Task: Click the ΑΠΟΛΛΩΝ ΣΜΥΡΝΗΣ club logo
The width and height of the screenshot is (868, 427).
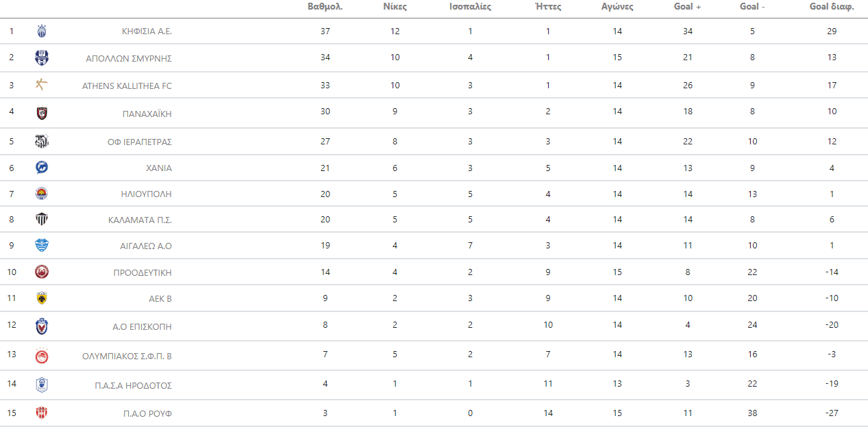Action: coord(42,57)
